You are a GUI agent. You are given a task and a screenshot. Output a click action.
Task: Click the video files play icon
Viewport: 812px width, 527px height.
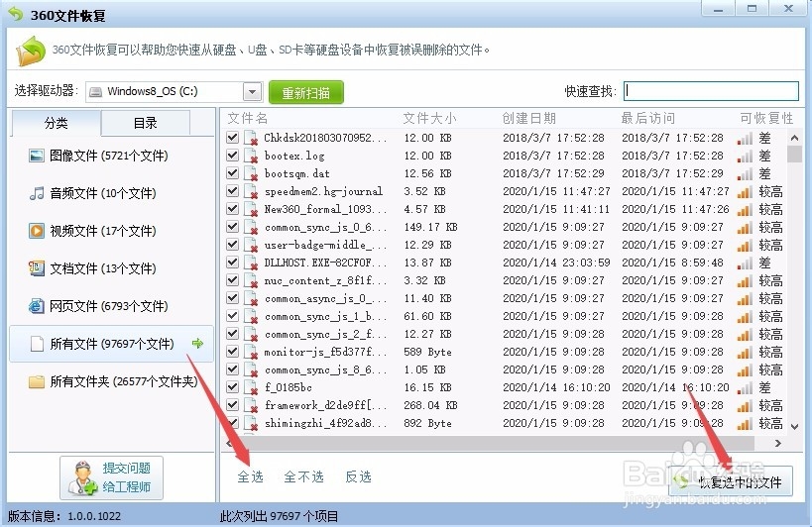[37, 231]
